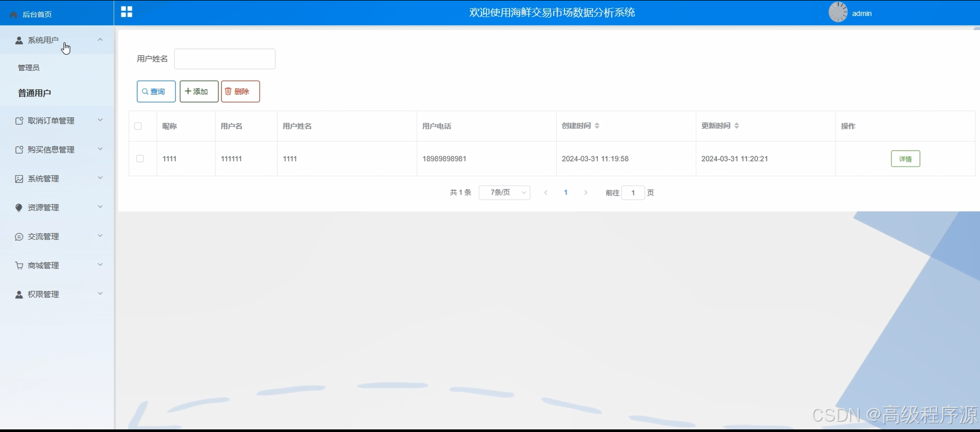Click the 查询 search button
Image resolution: width=980 pixels, height=432 pixels.
coord(156,92)
